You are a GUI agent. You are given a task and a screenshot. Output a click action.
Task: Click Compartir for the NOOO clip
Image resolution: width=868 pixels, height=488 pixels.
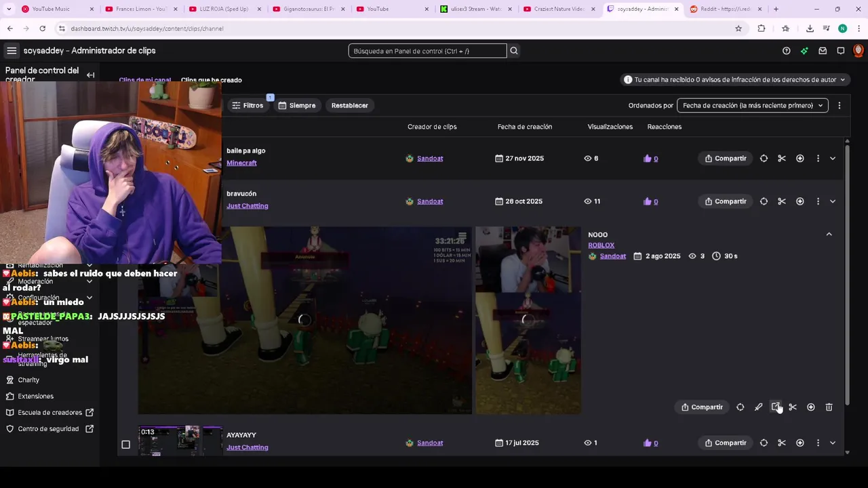pos(702,407)
